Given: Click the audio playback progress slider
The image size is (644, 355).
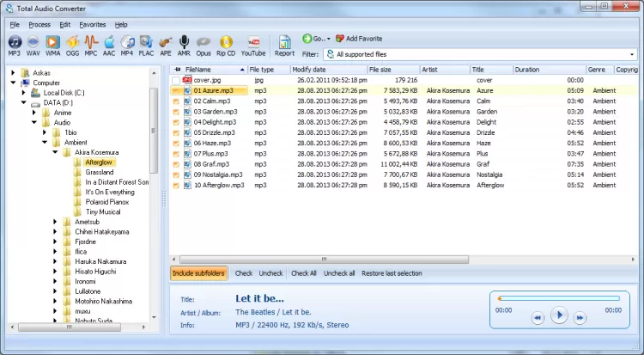Looking at the screenshot, I should point(558,299).
